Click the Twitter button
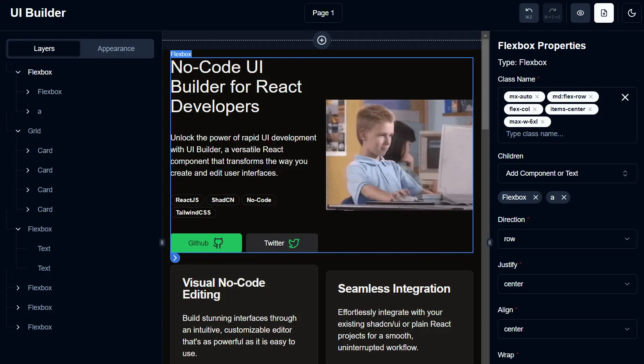This screenshot has width=644, height=364. tap(282, 243)
